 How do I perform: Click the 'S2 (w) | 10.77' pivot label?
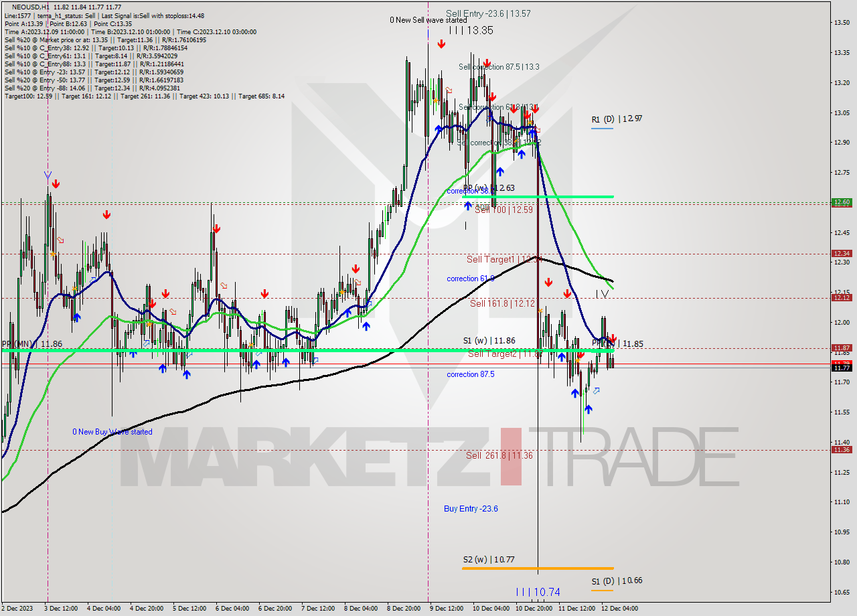pos(488,559)
